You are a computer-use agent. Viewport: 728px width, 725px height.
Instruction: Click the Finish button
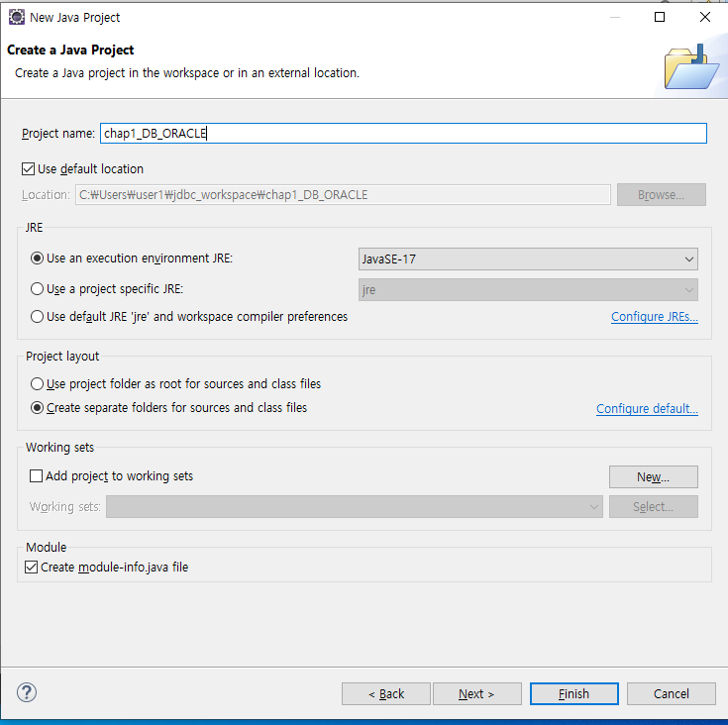573,693
